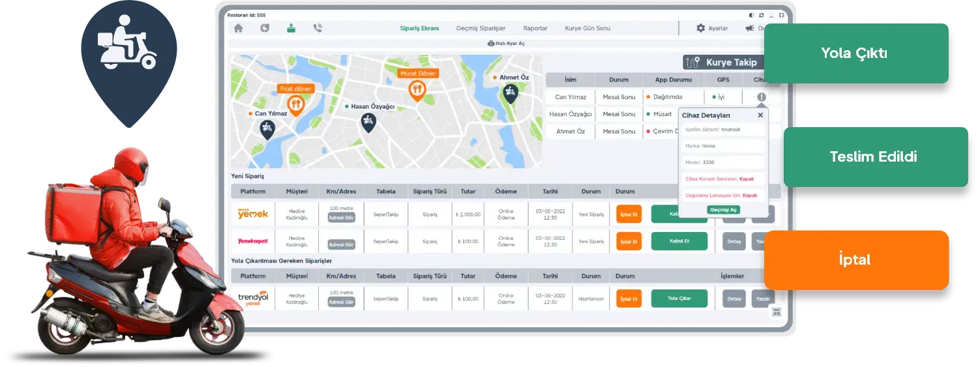Click Geçmişi Aç button in popup

tap(723, 210)
